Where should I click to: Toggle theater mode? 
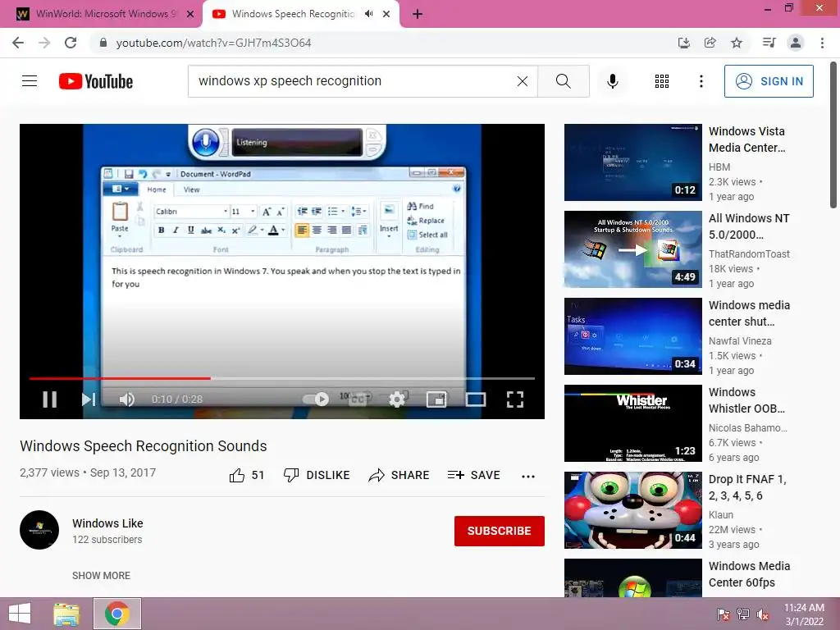(x=476, y=399)
